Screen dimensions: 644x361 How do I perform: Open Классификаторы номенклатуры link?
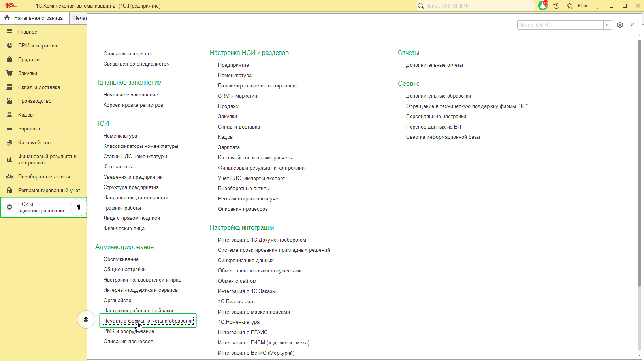141,146
